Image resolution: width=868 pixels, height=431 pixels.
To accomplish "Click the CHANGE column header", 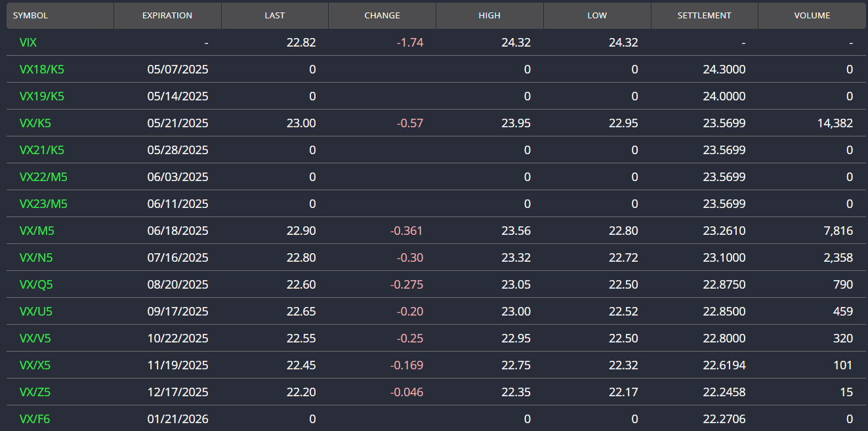I will 382,16.
